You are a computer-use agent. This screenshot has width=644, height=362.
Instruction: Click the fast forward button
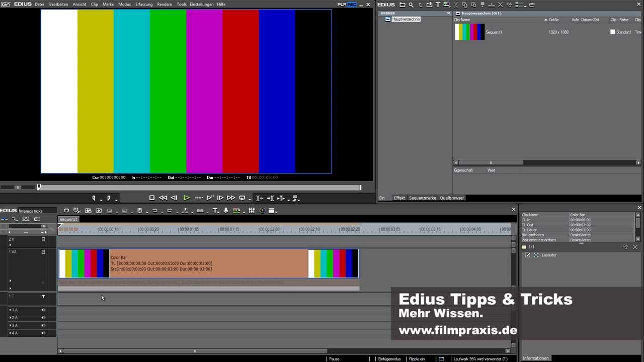(x=231, y=198)
